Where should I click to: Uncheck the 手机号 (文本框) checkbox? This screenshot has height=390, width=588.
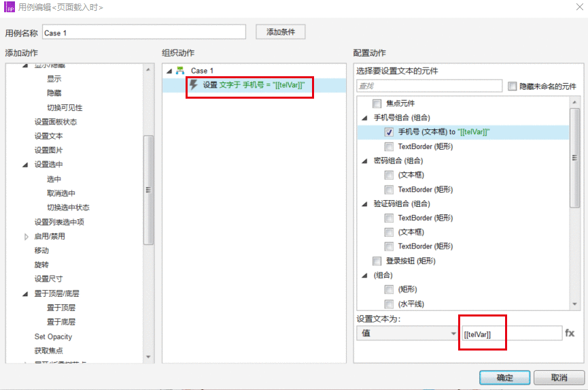point(389,132)
